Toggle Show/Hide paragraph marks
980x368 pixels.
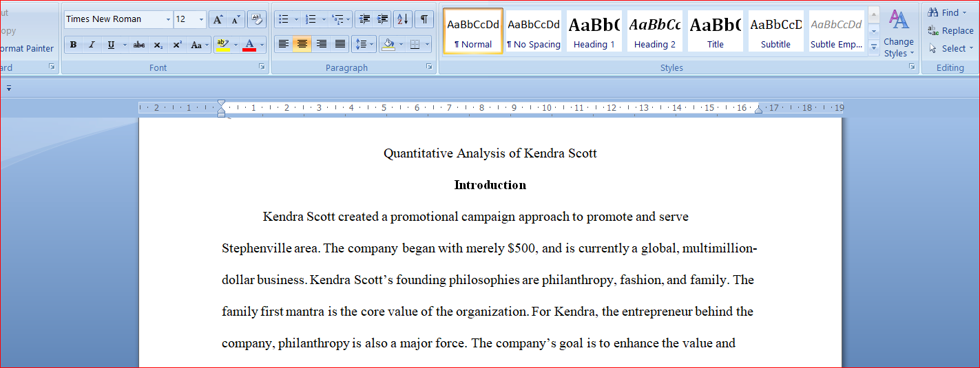point(424,19)
